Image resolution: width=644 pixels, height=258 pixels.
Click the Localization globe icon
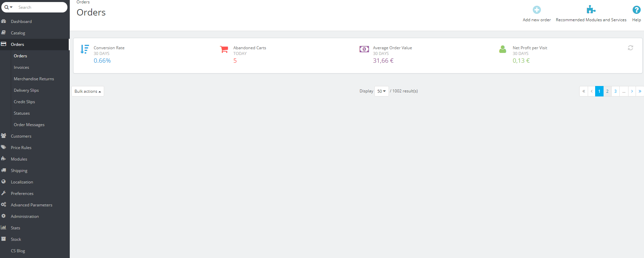coord(4,182)
